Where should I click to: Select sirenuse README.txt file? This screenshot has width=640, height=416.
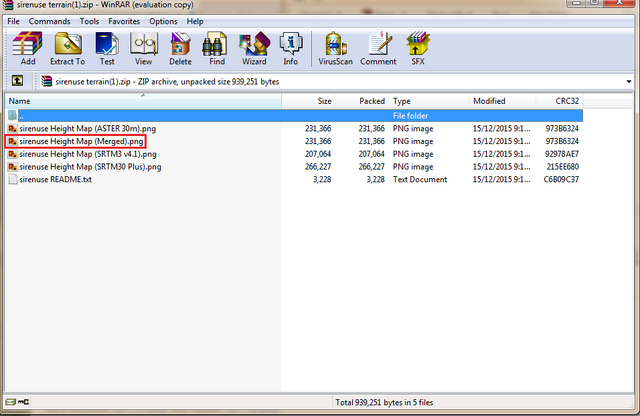56,179
